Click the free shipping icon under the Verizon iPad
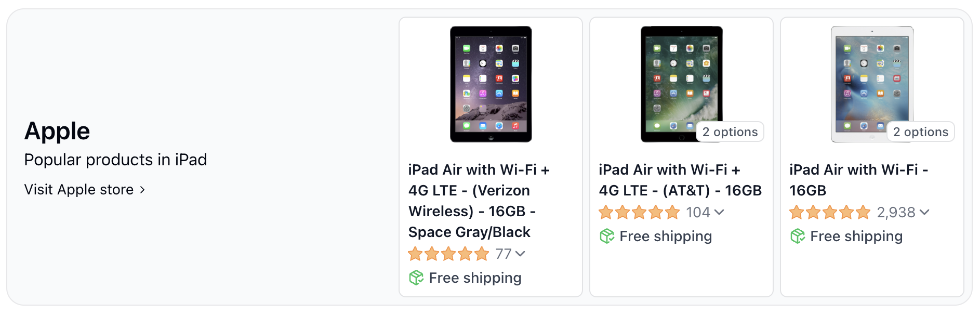980x315 pixels. click(415, 278)
